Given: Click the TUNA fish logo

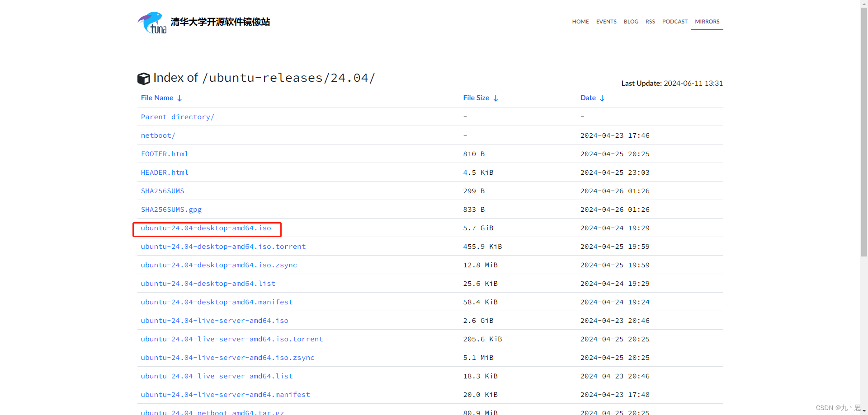Looking at the screenshot, I should (x=152, y=23).
